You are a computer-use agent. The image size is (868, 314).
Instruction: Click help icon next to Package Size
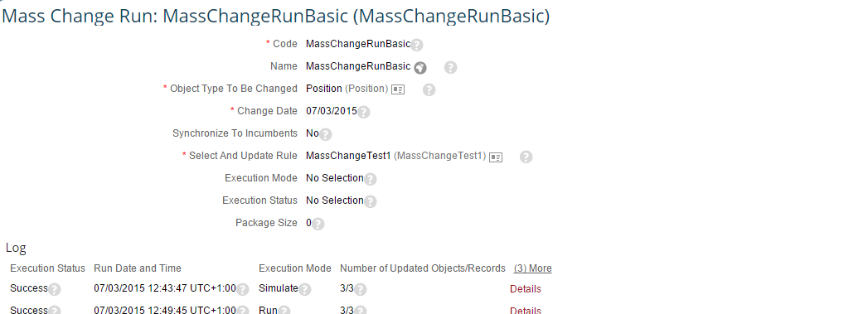(318, 224)
